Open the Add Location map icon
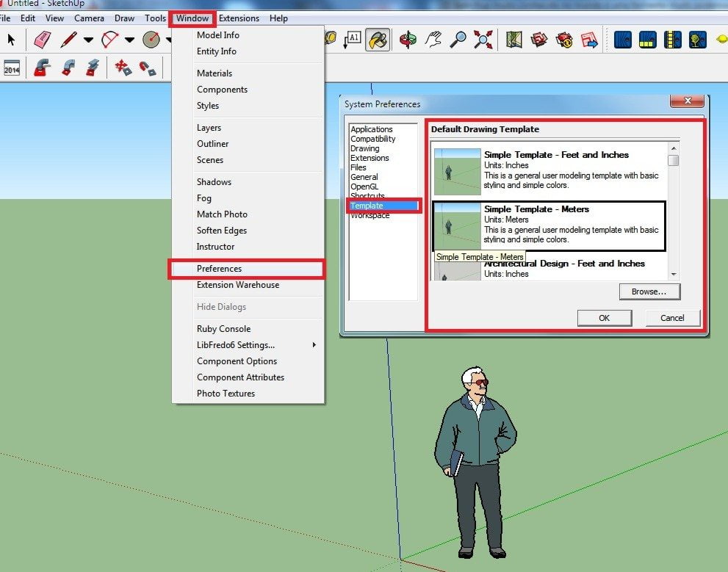The image size is (728, 572). (x=513, y=40)
